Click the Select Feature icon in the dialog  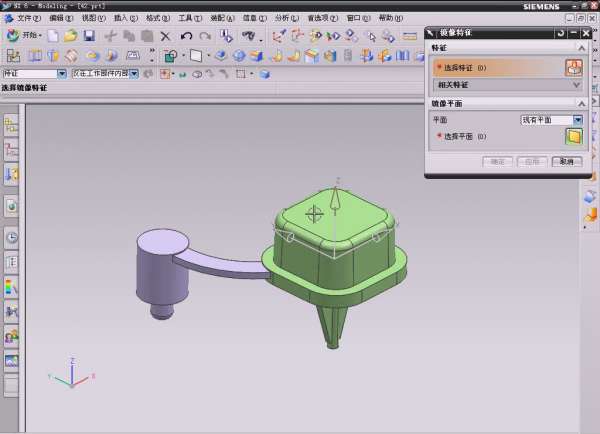pyautogui.click(x=573, y=68)
